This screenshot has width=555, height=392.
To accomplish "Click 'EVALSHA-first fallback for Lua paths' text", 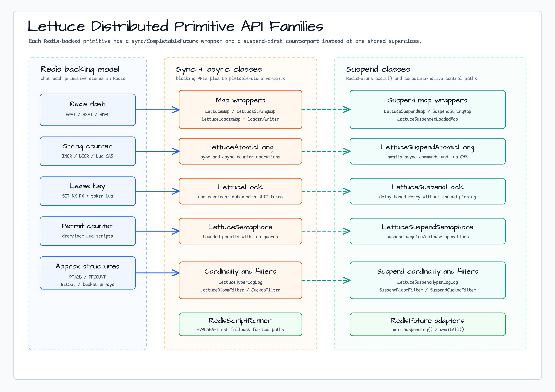I will tap(240, 330).
